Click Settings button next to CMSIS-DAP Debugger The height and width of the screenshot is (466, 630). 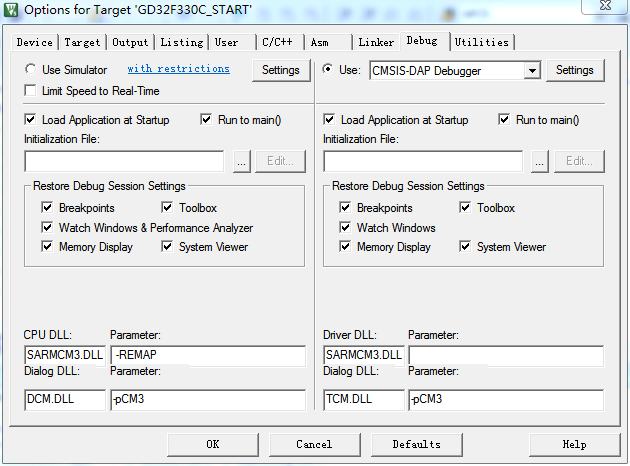point(575,70)
